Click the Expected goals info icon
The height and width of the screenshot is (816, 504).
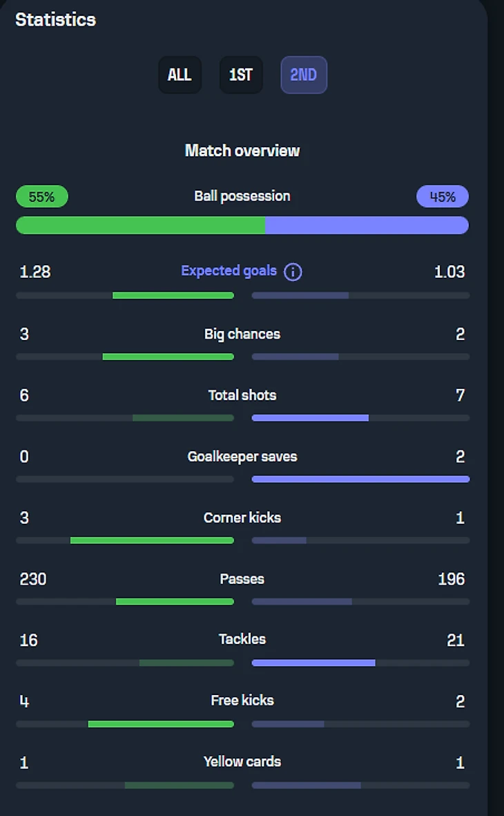tap(293, 272)
